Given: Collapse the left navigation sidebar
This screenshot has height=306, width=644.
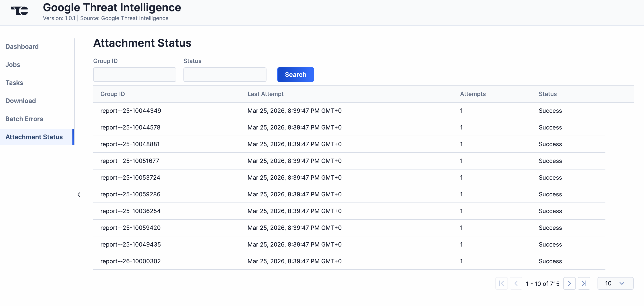Looking at the screenshot, I should tap(79, 195).
